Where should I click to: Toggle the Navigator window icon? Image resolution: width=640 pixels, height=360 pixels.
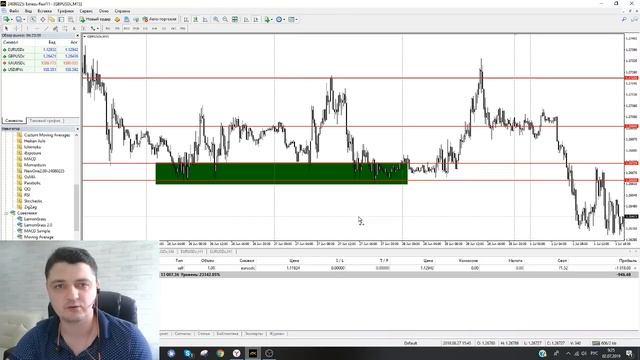point(51,19)
